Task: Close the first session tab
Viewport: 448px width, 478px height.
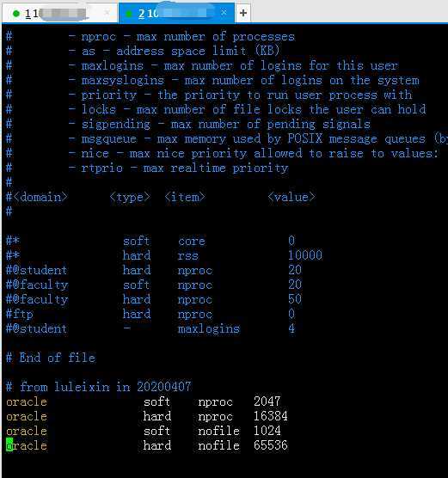Action: 107,13
